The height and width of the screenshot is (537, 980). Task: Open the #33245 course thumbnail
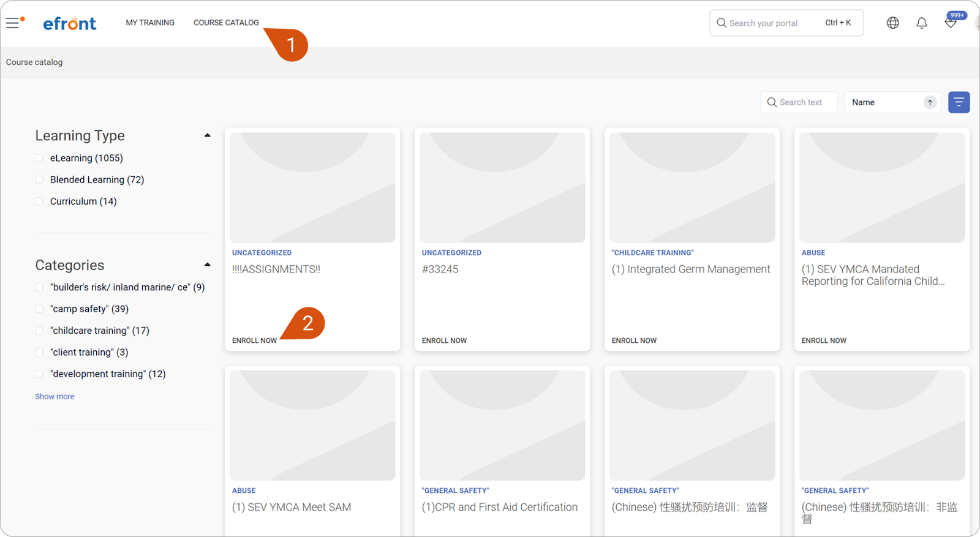(502, 187)
